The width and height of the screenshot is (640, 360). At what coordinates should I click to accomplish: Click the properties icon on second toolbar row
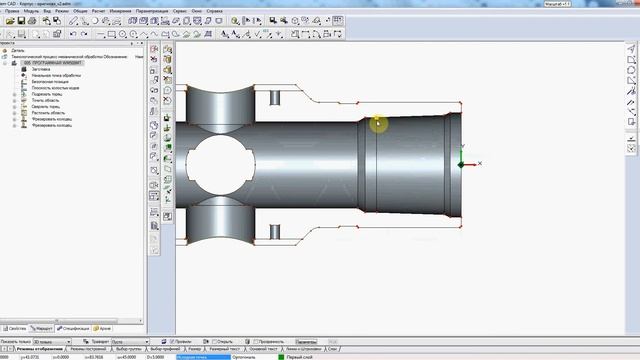point(57,34)
